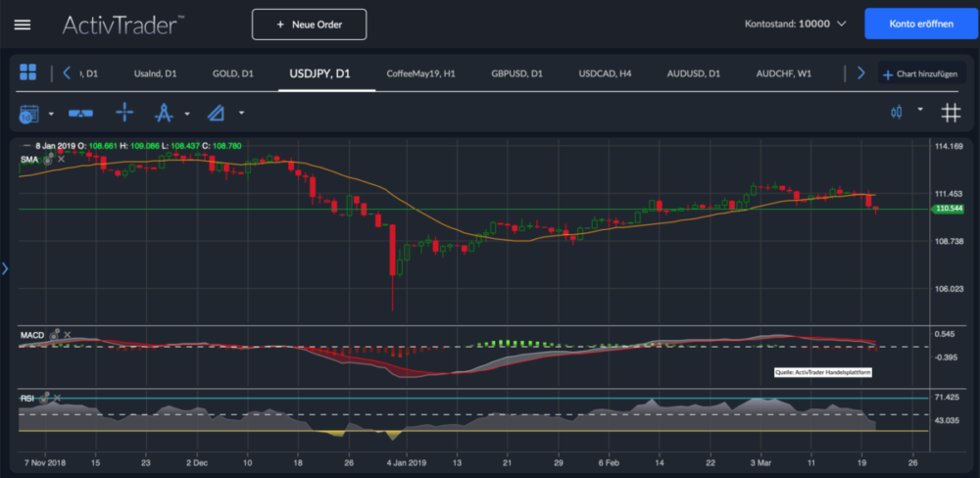The width and height of the screenshot is (980, 478).
Task: Remove the MACD indicator
Action: point(68,335)
